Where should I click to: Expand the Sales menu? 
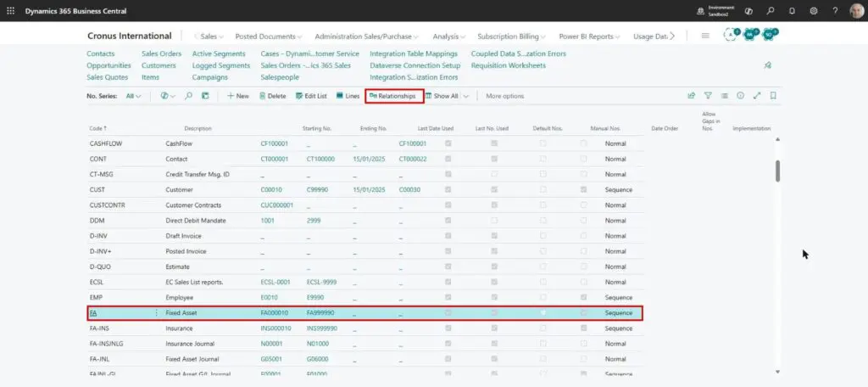click(x=211, y=36)
